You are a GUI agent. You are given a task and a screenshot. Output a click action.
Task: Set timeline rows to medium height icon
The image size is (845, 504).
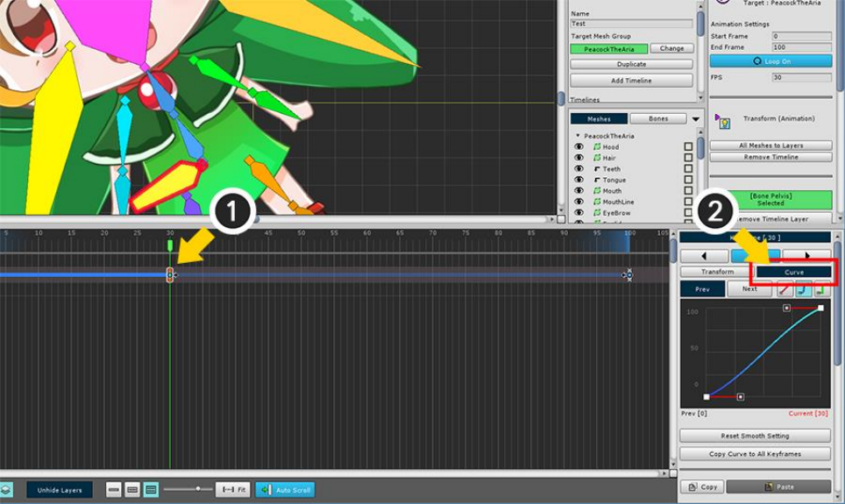click(x=132, y=489)
